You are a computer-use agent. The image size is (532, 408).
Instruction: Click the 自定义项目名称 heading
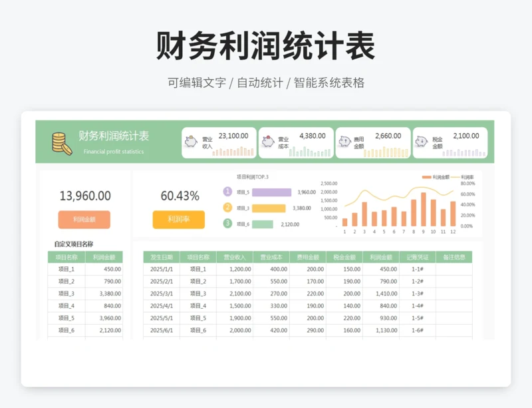[x=74, y=244]
